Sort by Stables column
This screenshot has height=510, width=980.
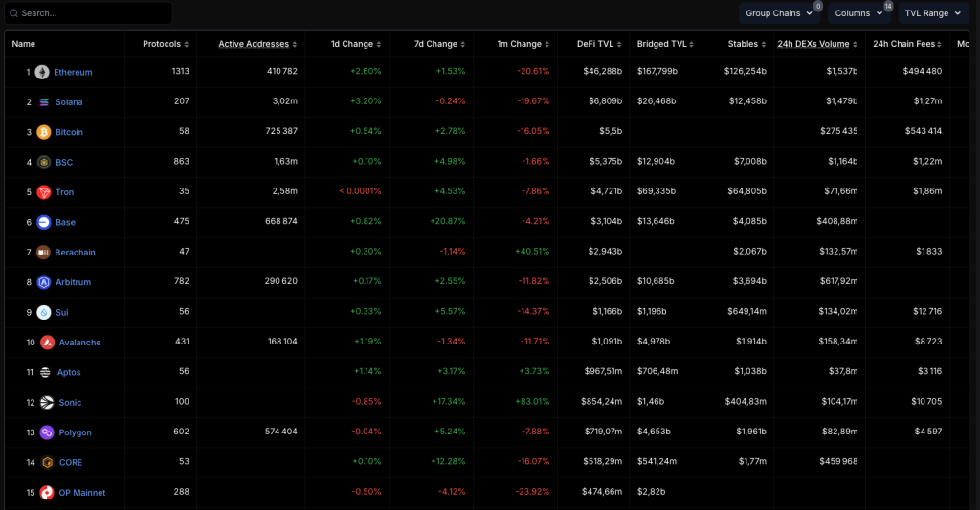coord(746,44)
